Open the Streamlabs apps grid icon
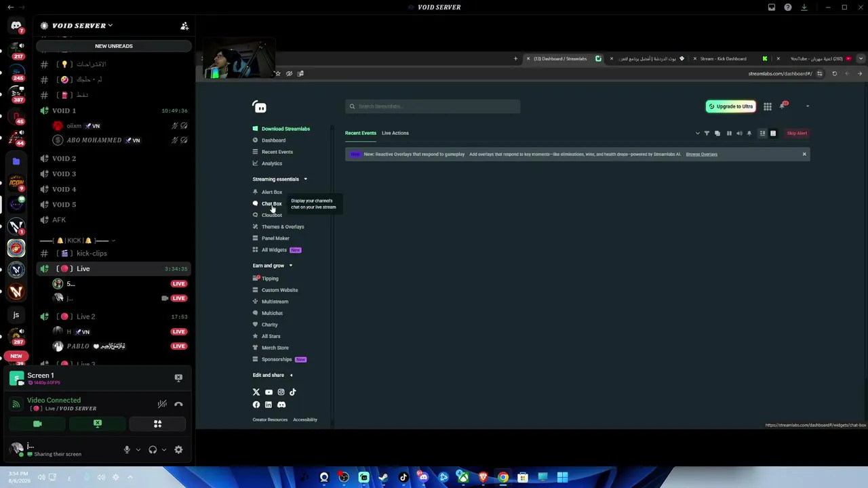This screenshot has height=488, width=868. pos(767,106)
